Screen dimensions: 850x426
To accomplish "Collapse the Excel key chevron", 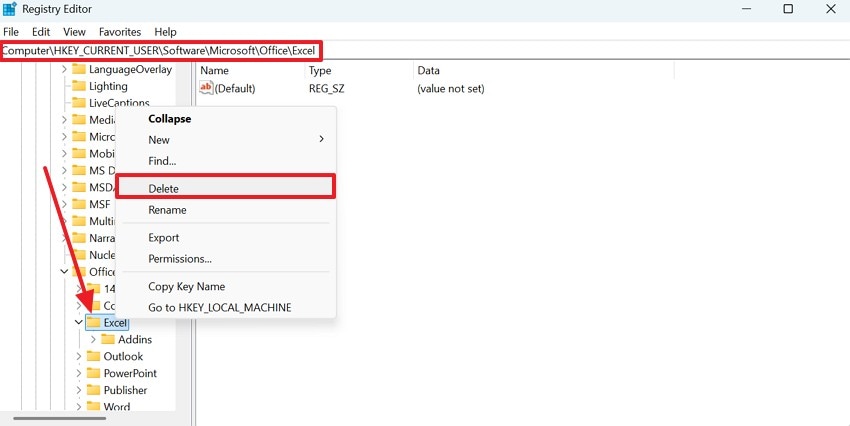I will 79,322.
